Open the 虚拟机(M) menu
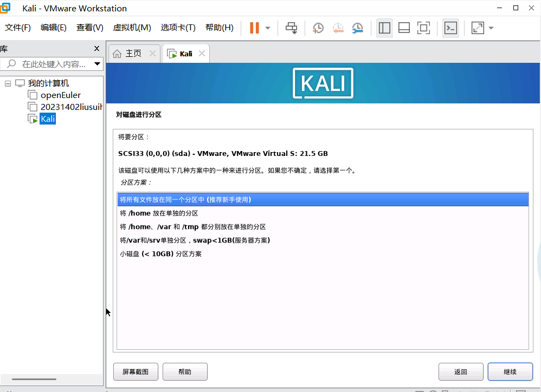The width and height of the screenshot is (541, 392). (x=132, y=28)
